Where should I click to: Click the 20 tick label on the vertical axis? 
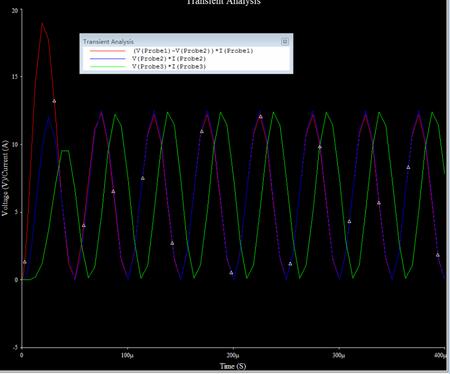(15, 10)
